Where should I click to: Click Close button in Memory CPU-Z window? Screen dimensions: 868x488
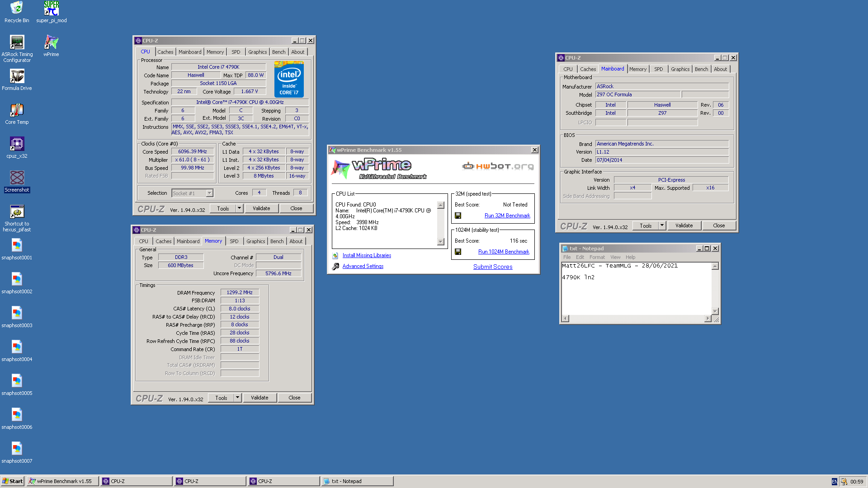tap(294, 398)
